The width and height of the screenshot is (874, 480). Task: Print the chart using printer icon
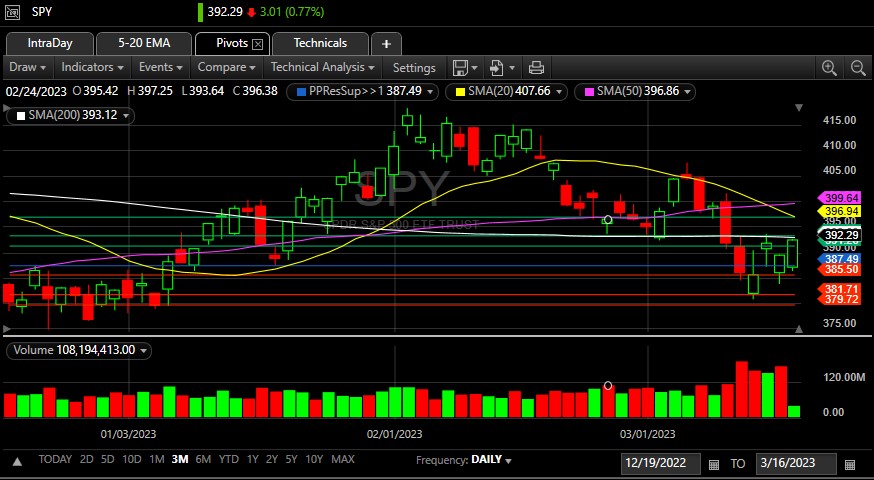(536, 68)
